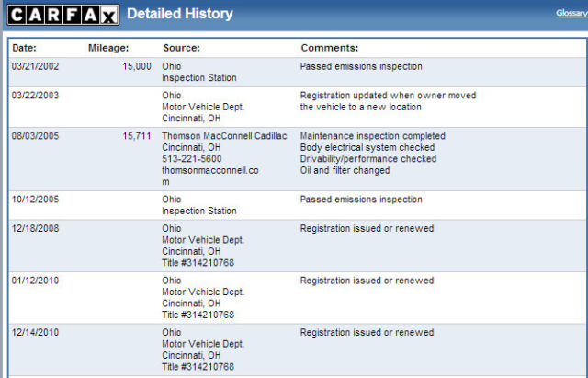Click the 15,711 mileage value
The height and width of the screenshot is (378, 588).
point(137,136)
